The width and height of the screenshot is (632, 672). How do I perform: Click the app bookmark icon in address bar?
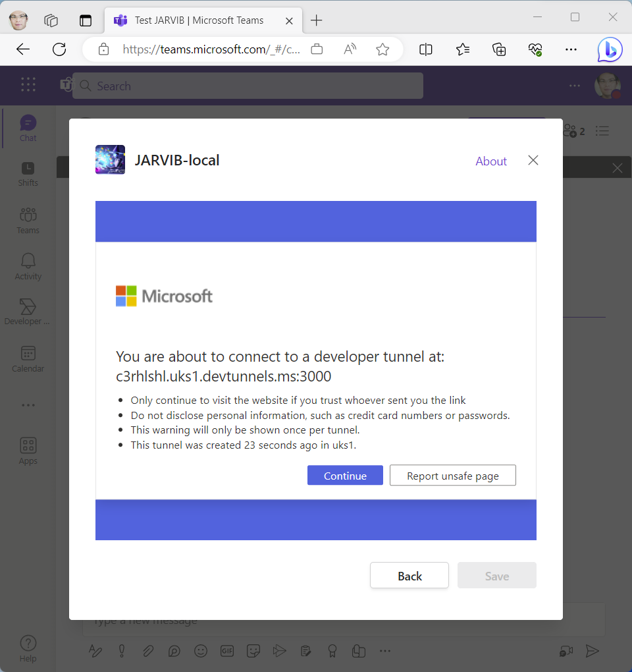(317, 49)
